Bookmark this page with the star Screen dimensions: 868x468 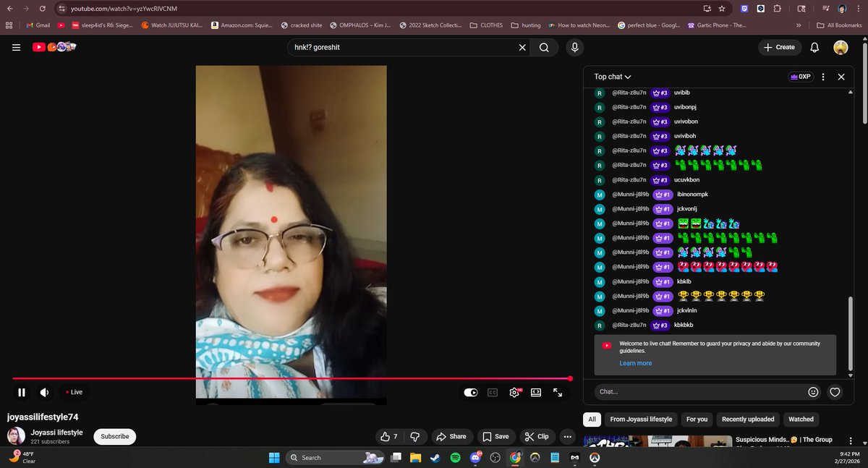coord(722,9)
